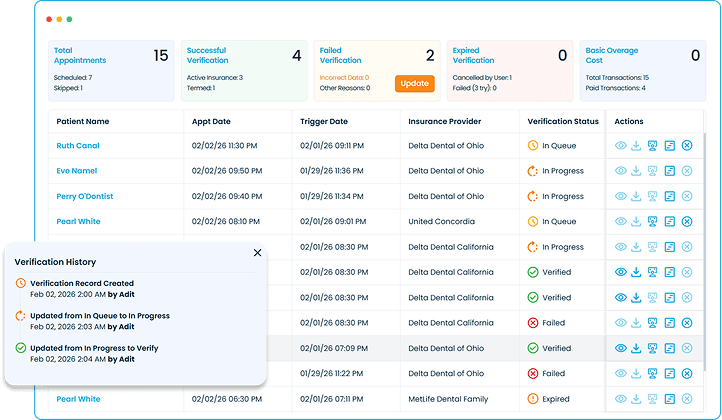This screenshot has width=722, height=420.
Task: Download report for Ruth Canal appointment
Action: click(636, 146)
